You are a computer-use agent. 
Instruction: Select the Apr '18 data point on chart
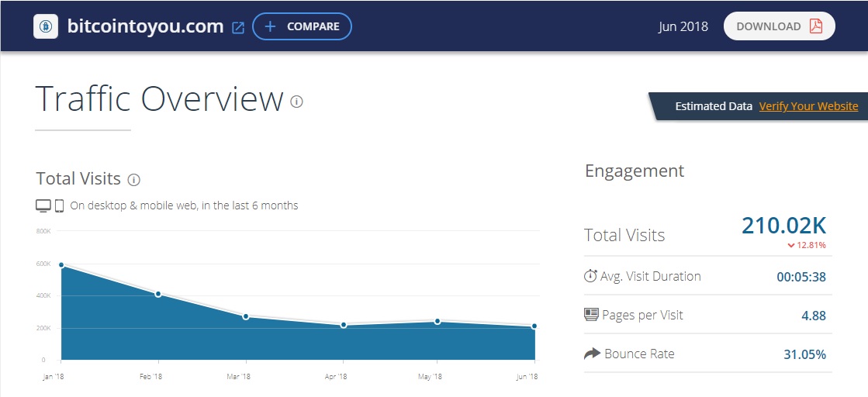point(344,325)
